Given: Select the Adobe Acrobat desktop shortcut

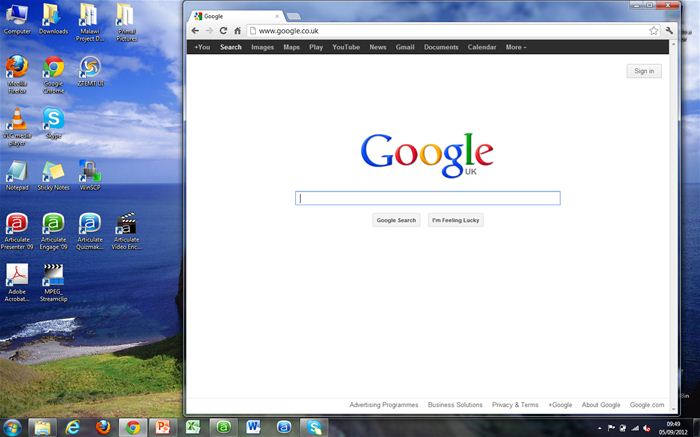Looking at the screenshot, I should click(x=17, y=283).
